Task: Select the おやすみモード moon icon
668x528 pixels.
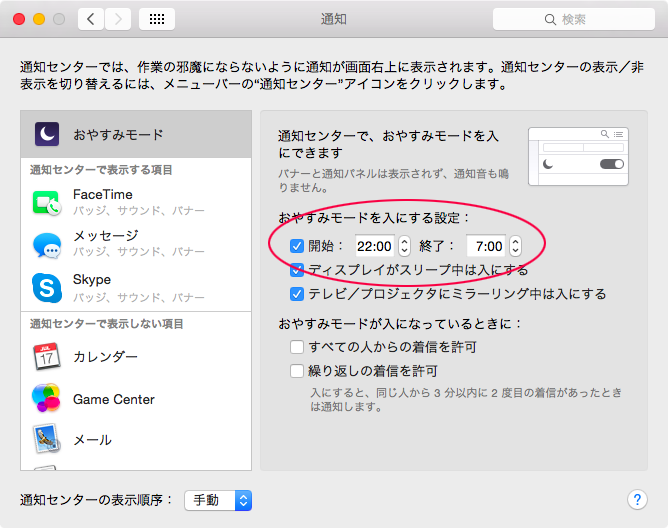Action: coord(47,134)
